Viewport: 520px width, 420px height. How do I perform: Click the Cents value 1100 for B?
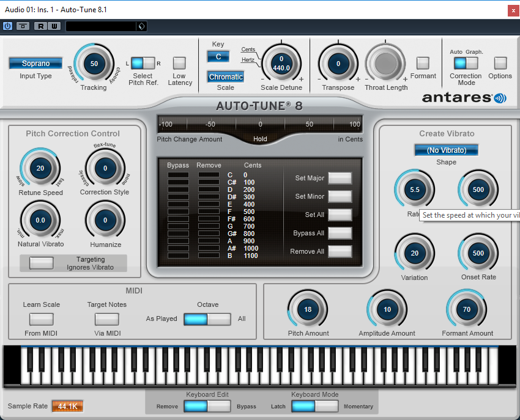pyautogui.click(x=250, y=256)
